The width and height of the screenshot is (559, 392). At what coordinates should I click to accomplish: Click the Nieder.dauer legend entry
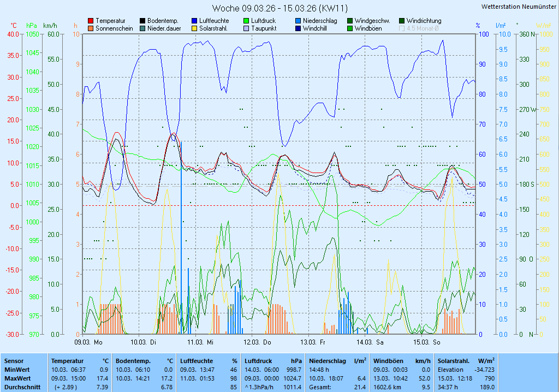(x=164, y=28)
